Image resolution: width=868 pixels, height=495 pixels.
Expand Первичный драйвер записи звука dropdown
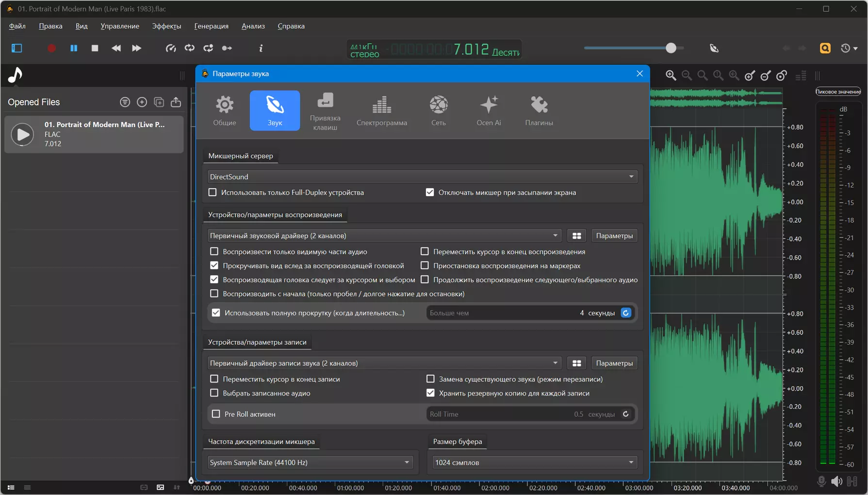click(384, 363)
